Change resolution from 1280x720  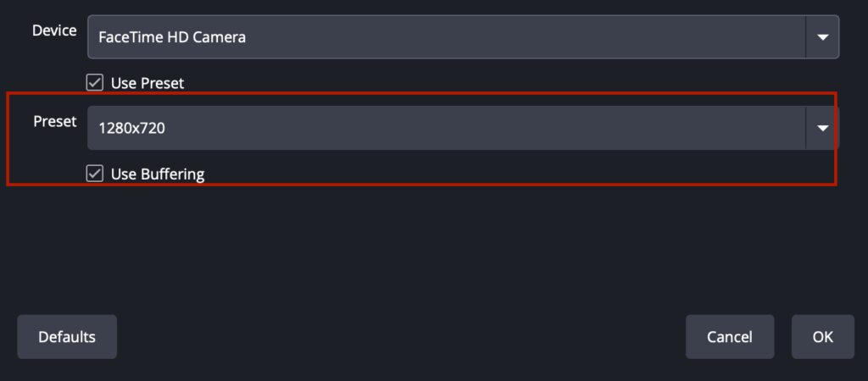[x=446, y=128]
